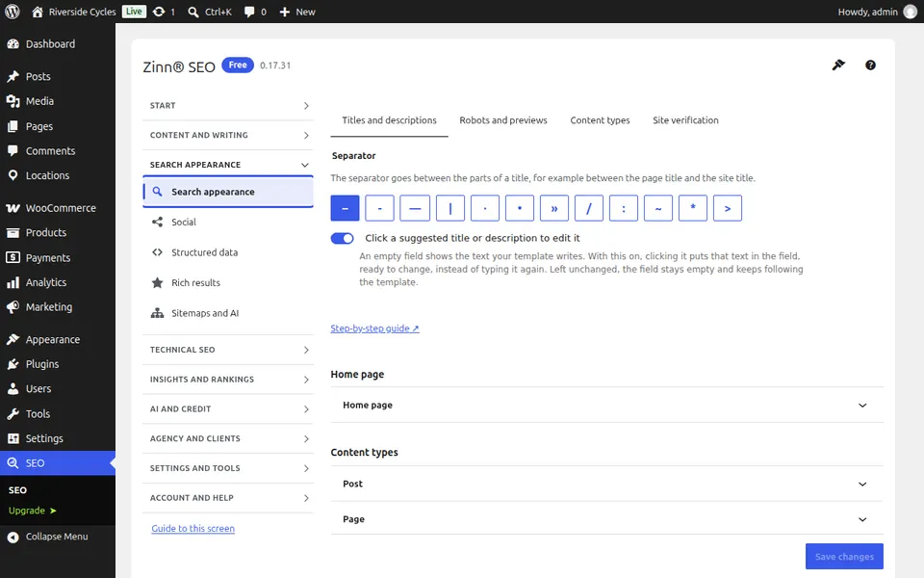Viewport: 924px width, 578px height.
Task: Choose the greater-than > separator
Action: pyautogui.click(x=728, y=208)
